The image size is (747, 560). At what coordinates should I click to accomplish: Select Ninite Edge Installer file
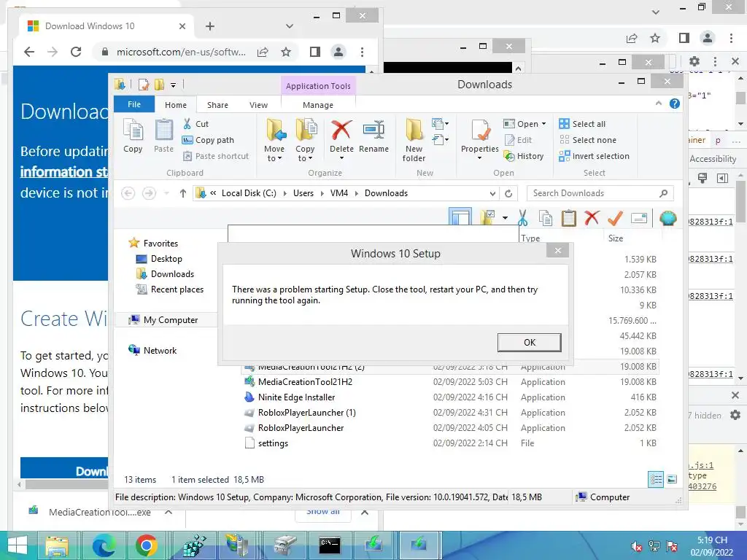tap(450, 397)
